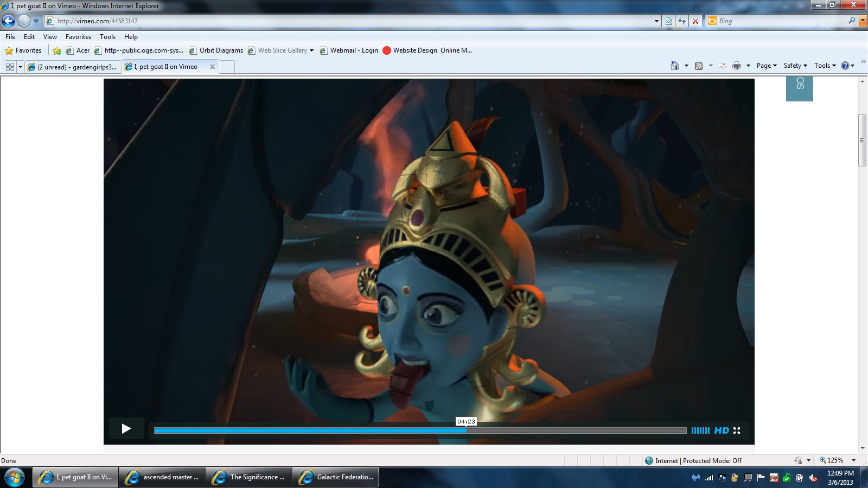The image size is (868, 488).
Task: Toggle Compatibility View broken-page icon
Action: 668,21
